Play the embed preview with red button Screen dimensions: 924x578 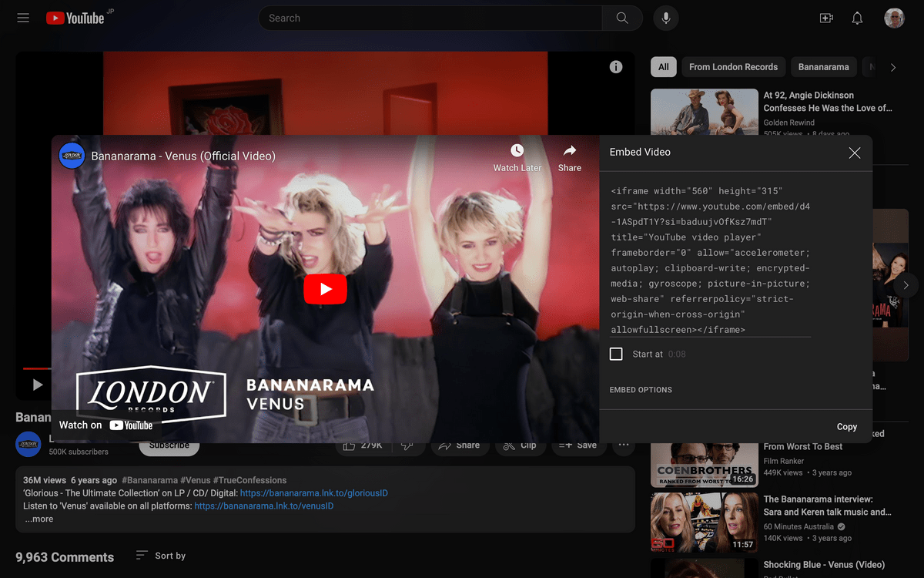click(325, 289)
